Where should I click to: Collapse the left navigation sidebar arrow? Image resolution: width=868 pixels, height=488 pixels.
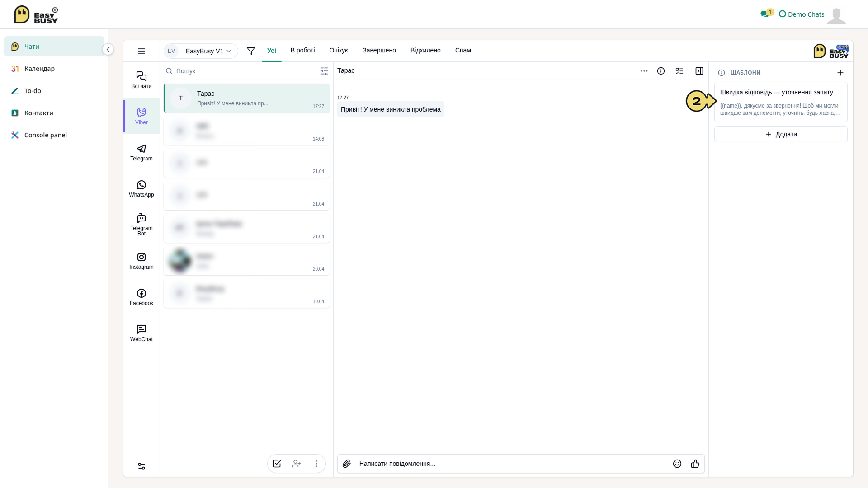pyautogui.click(x=108, y=49)
